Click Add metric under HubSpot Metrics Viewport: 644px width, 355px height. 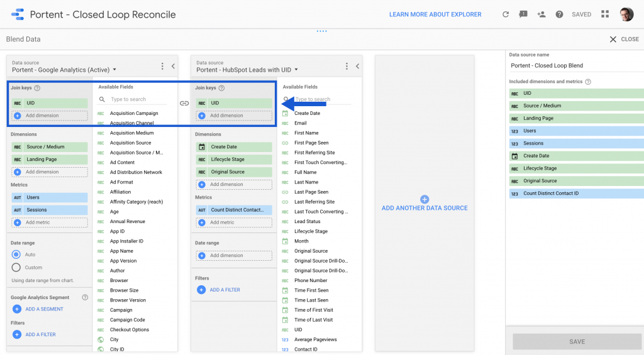pos(234,222)
